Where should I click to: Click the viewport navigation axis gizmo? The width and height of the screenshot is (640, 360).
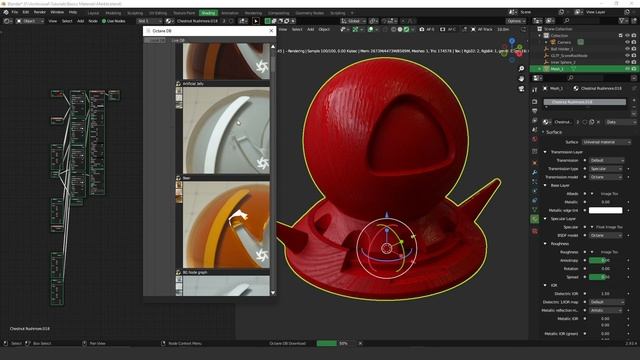point(513,50)
